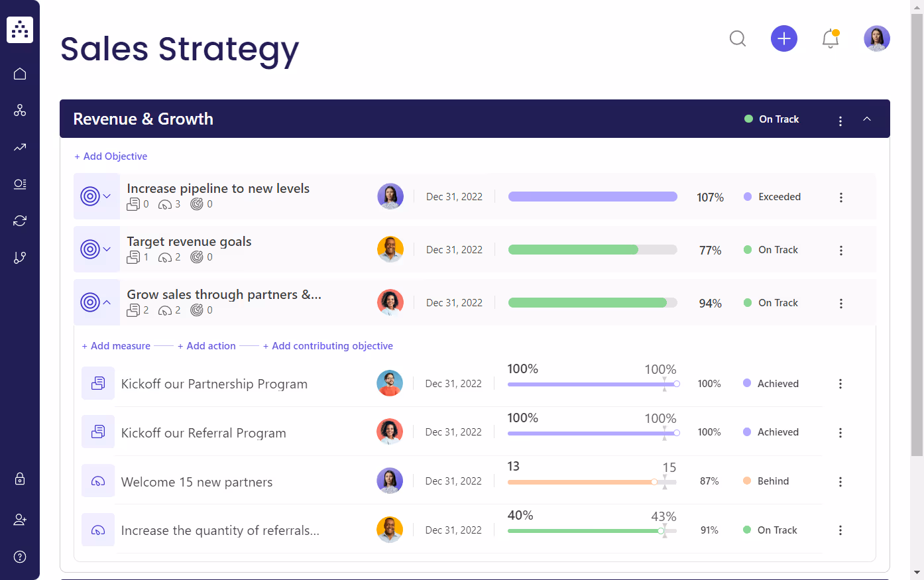Open the trends insights icon in the sidebar
Viewport: 924px width, 580px height.
coord(19,147)
